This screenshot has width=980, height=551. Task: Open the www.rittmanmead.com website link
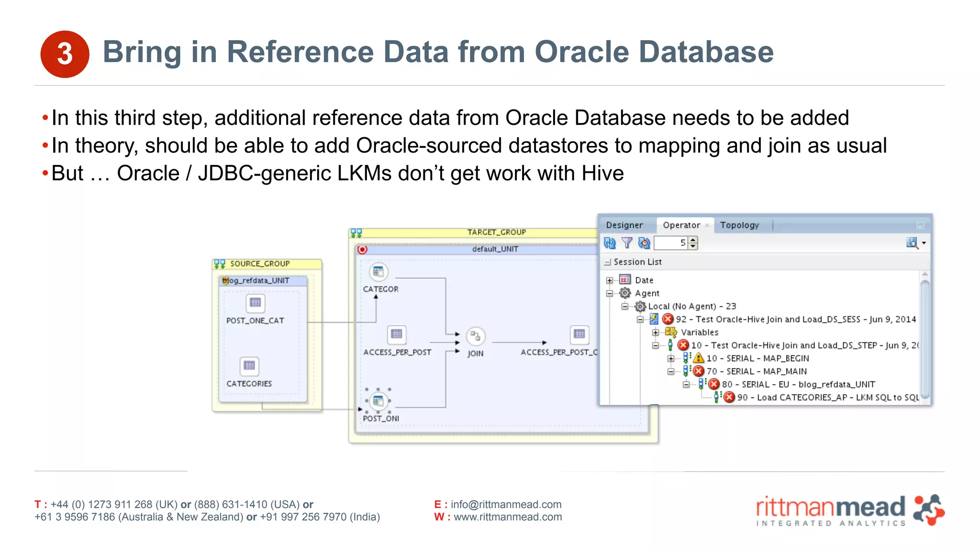pyautogui.click(x=508, y=517)
